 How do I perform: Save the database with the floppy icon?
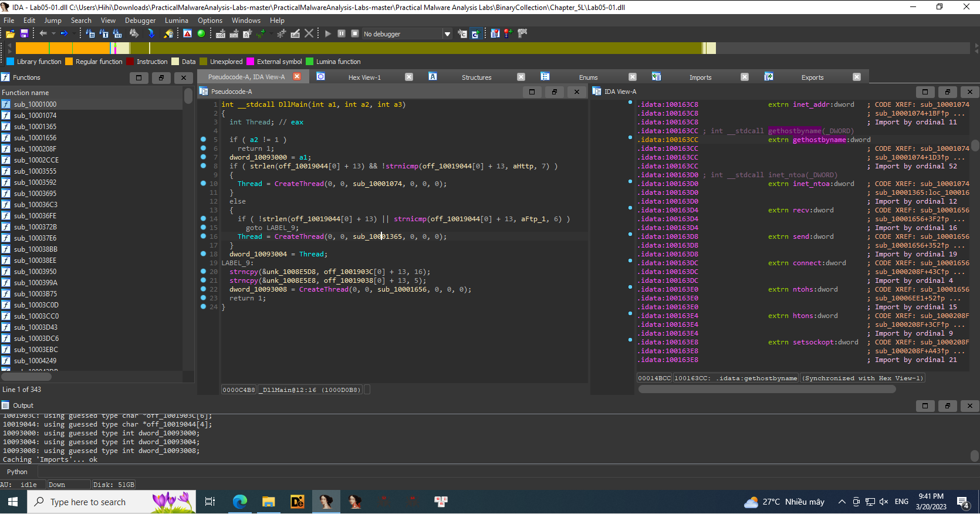coord(24,34)
